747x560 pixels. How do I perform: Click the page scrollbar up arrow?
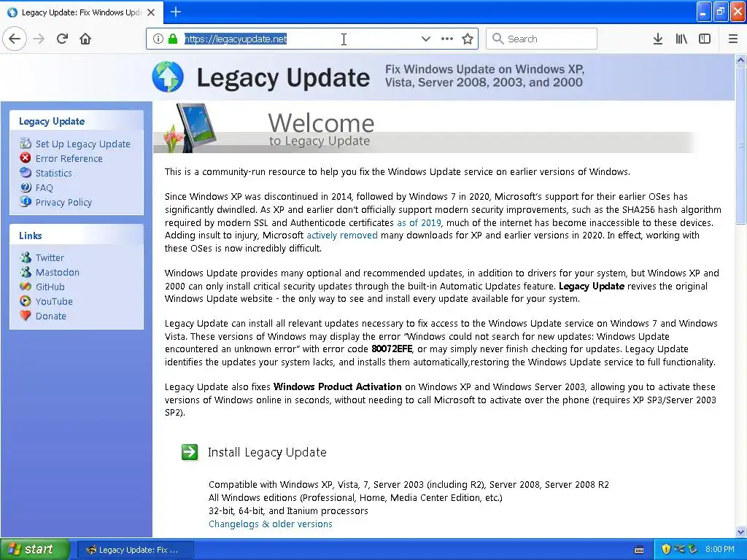tap(740, 60)
